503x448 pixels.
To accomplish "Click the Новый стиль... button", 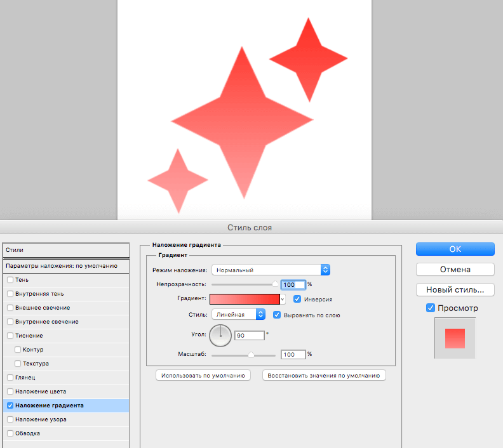I will click(455, 290).
